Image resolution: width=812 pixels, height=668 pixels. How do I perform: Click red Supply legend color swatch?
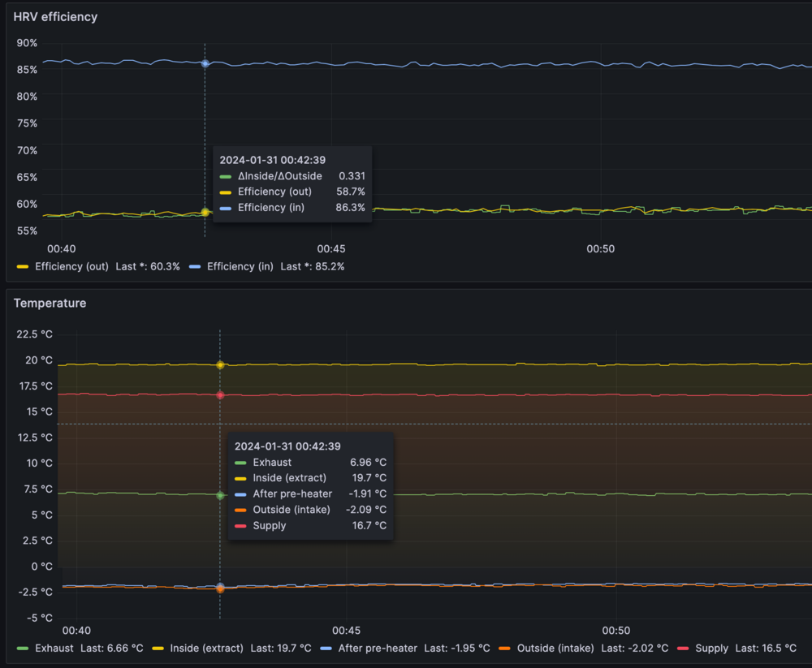(x=682, y=649)
